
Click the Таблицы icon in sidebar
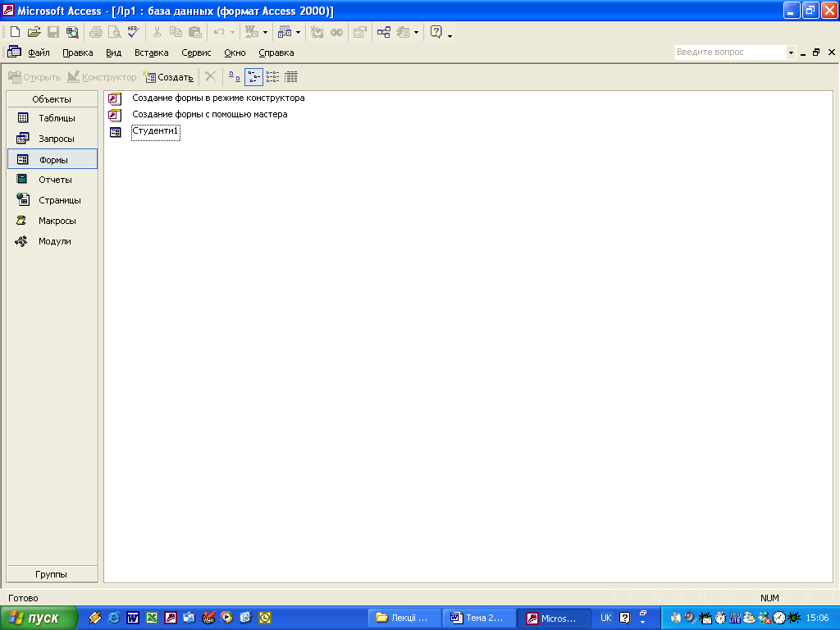tap(22, 117)
